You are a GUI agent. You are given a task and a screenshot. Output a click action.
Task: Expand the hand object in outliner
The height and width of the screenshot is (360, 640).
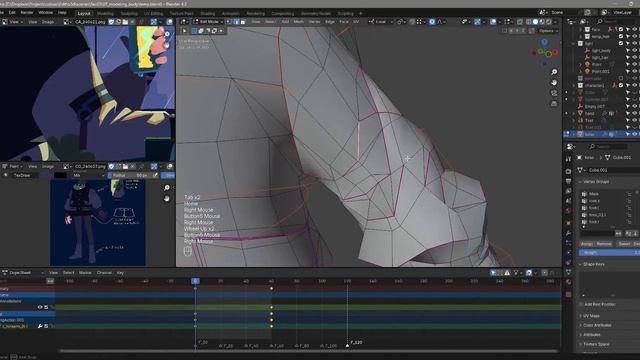tap(573, 113)
